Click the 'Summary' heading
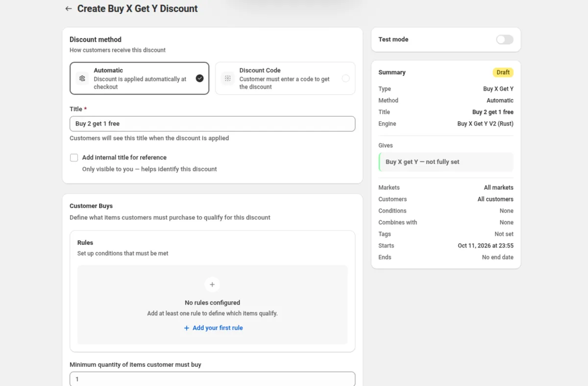 [x=392, y=73]
